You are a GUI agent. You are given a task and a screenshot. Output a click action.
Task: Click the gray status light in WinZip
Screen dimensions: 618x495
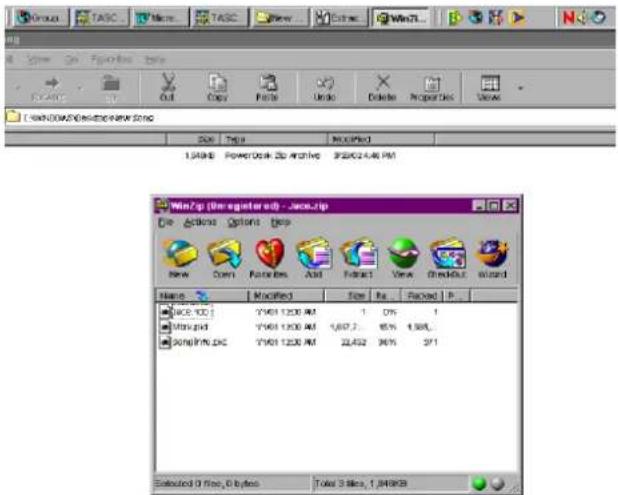point(498,484)
